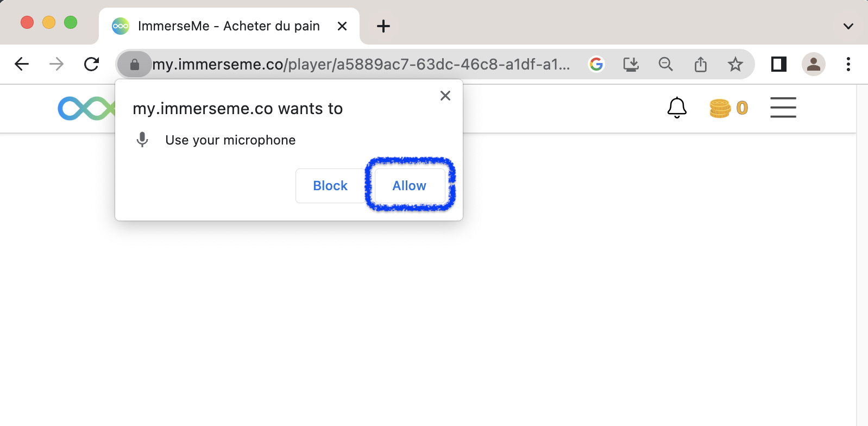Open the browser profile avatar
Viewport: 868px width, 426px height.
pyautogui.click(x=813, y=64)
